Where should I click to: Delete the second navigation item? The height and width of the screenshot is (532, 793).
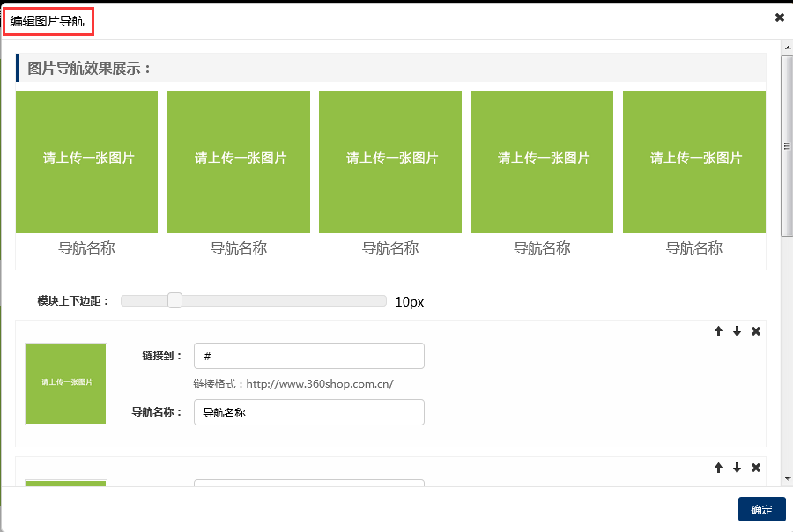coord(755,469)
